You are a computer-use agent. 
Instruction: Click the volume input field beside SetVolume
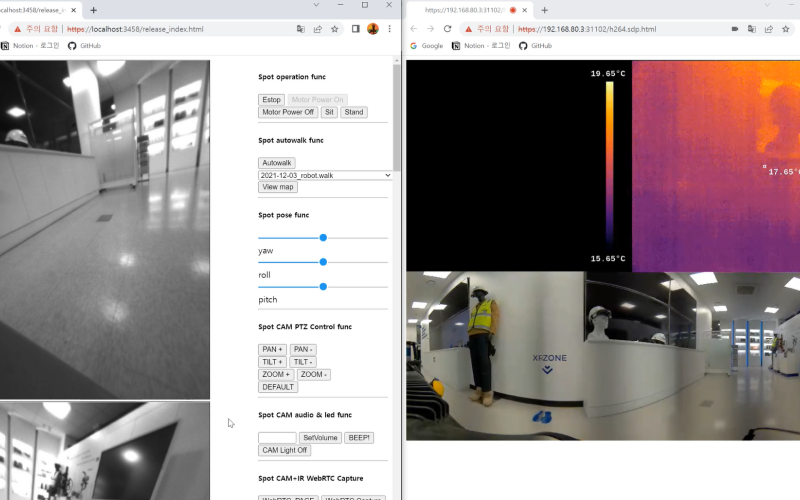tap(277, 438)
